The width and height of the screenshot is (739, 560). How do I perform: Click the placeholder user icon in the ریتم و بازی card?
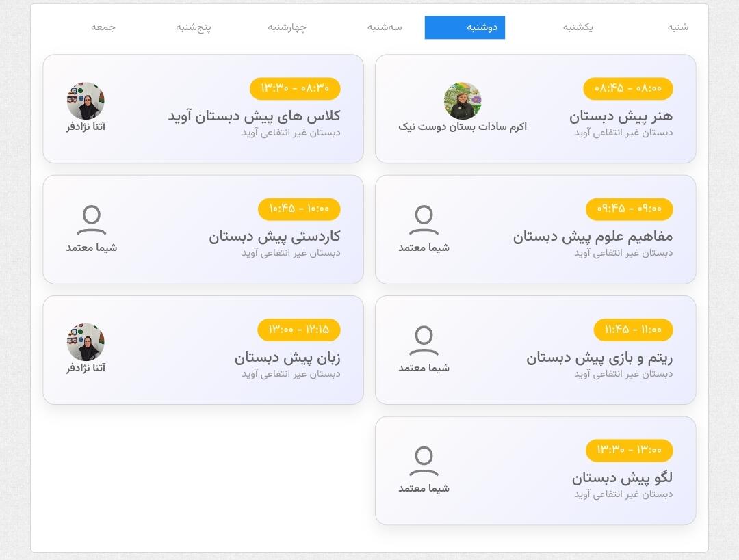tap(424, 341)
